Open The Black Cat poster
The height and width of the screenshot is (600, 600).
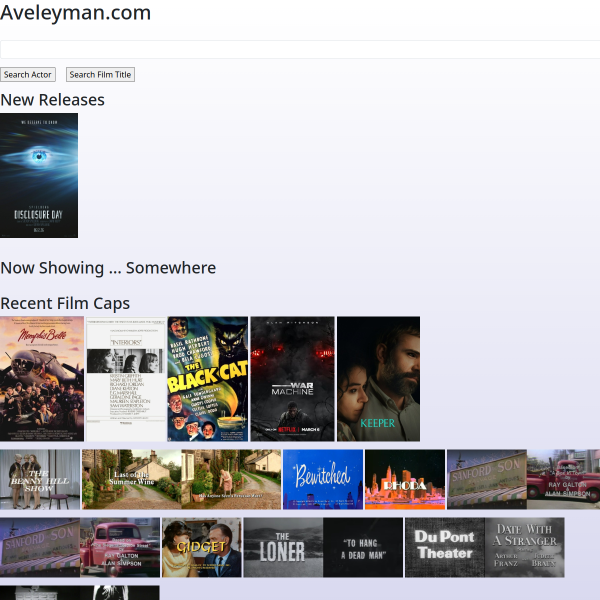208,379
